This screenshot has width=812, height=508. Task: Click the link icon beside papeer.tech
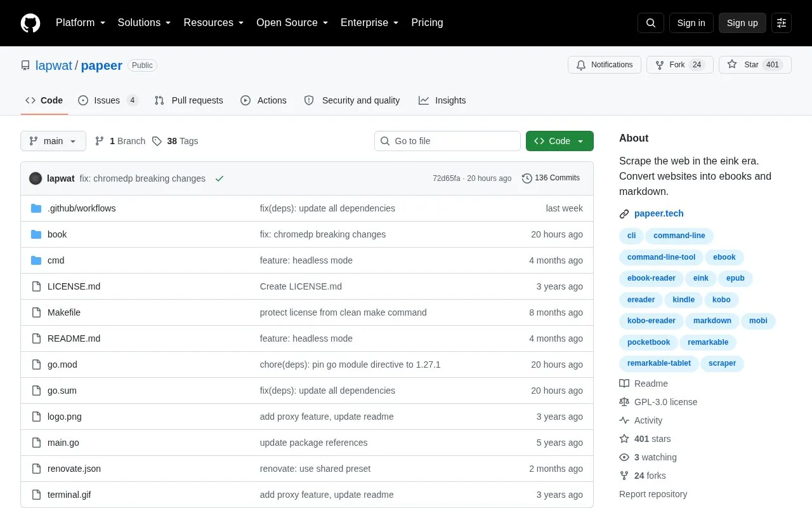624,214
